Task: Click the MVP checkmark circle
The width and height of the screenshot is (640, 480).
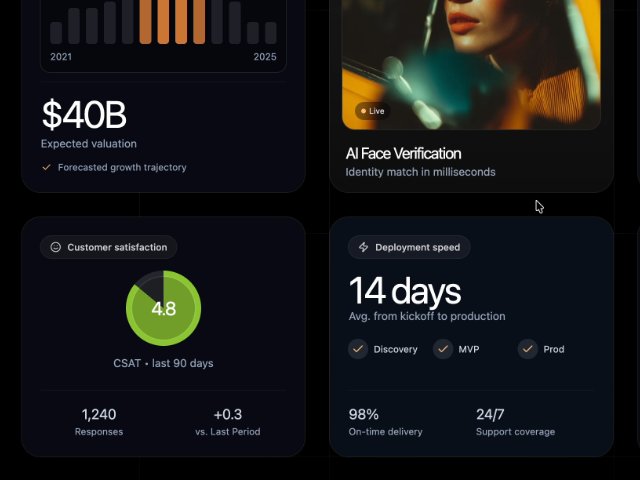Action: (x=443, y=349)
